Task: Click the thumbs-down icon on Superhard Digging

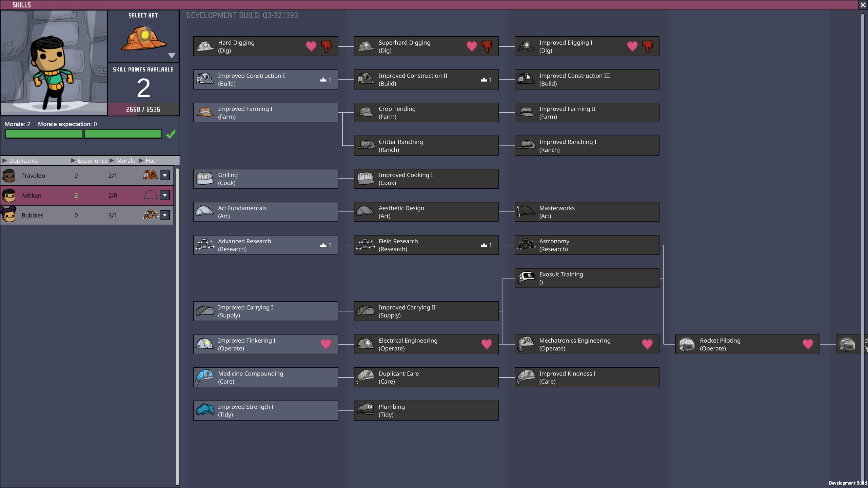Action: [487, 46]
